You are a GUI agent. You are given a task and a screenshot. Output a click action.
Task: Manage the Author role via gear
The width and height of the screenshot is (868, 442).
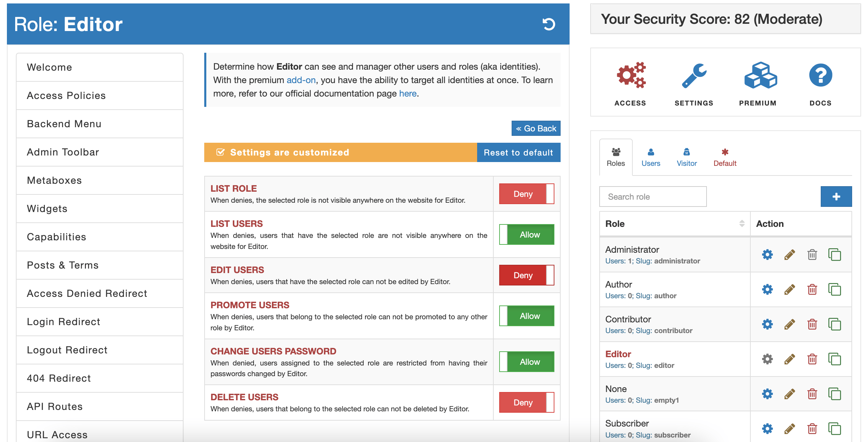coord(767,289)
